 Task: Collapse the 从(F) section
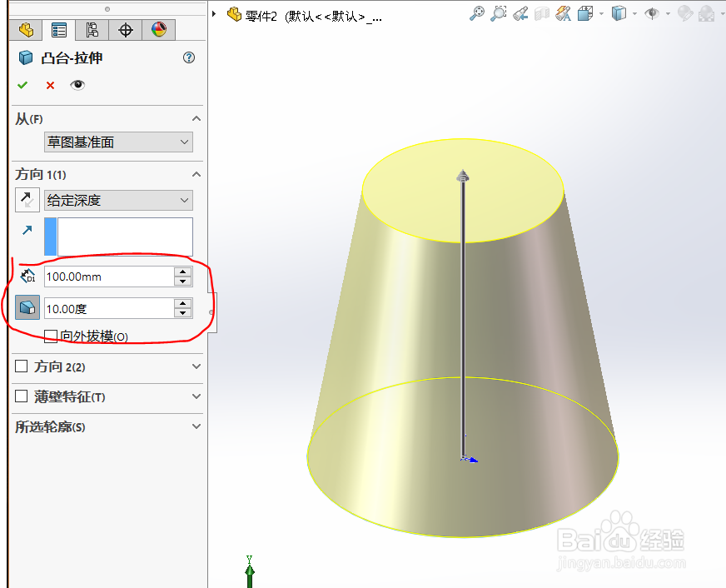coord(196,118)
